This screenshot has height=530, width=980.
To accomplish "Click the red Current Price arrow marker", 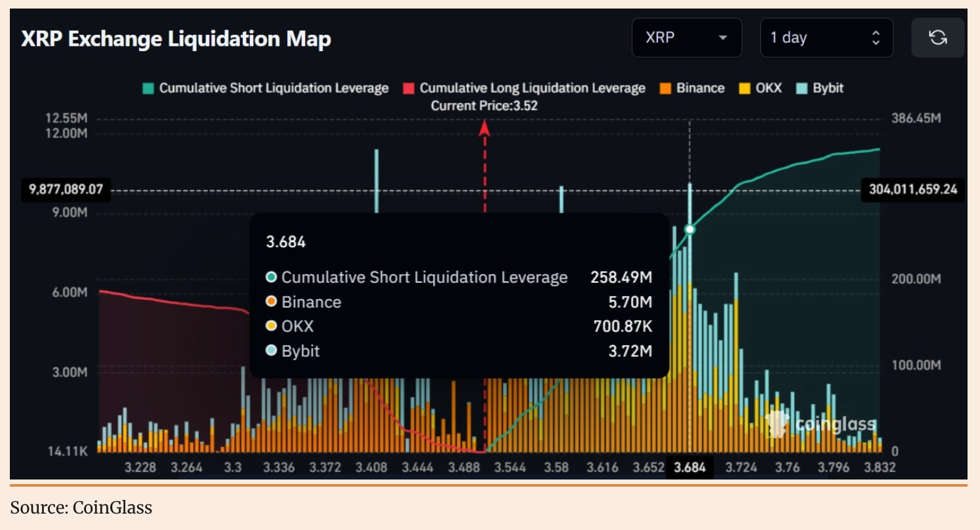I will (485, 127).
